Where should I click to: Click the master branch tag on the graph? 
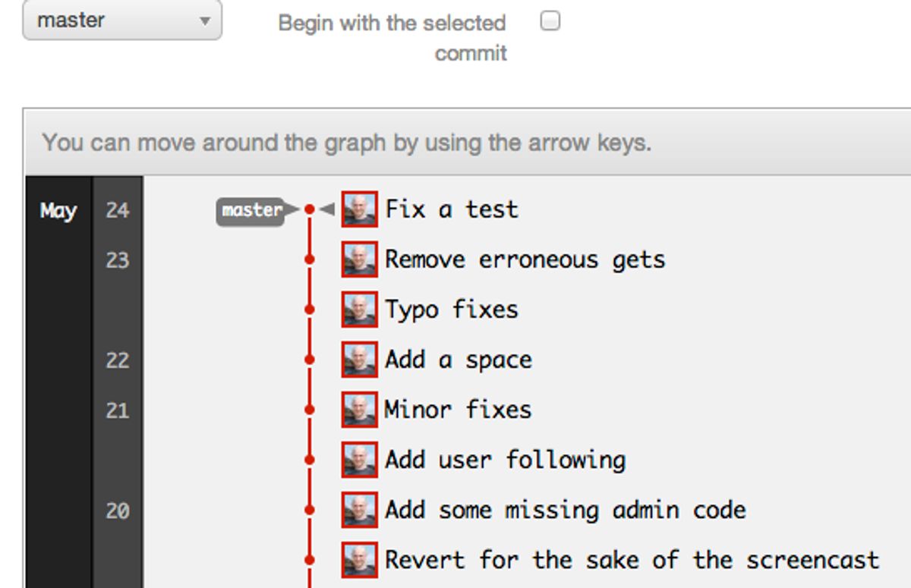(251, 209)
